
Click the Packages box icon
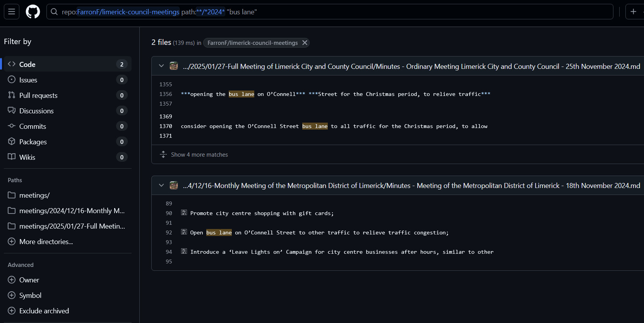pyautogui.click(x=12, y=142)
